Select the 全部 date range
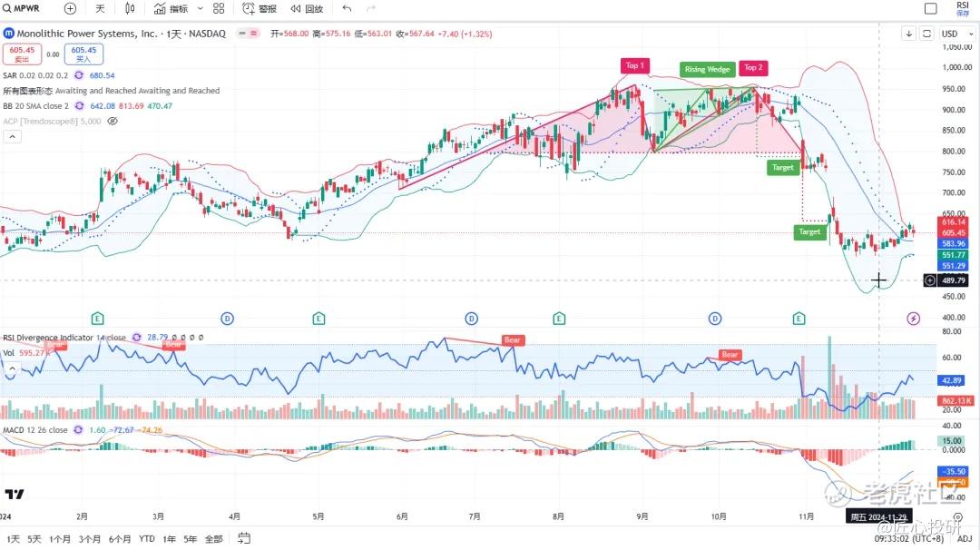Viewport: 980px width, 550px height. (214, 539)
